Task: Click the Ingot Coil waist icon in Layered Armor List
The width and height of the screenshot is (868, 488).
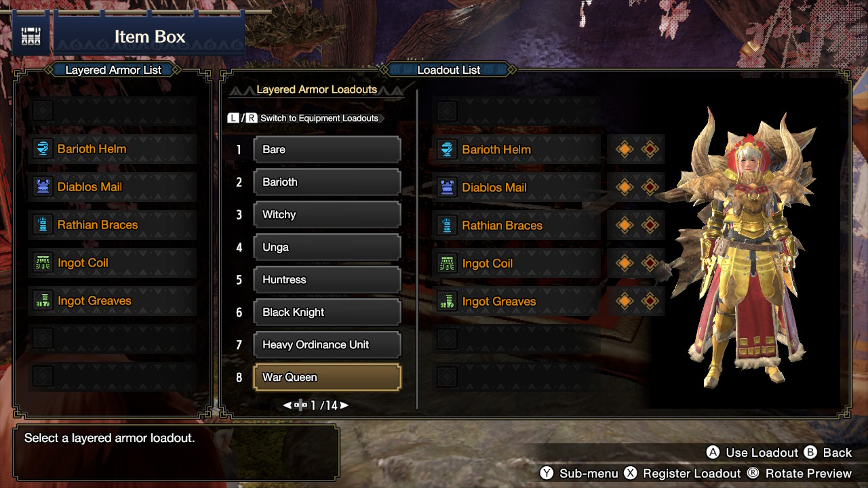Action: pyautogui.click(x=43, y=263)
